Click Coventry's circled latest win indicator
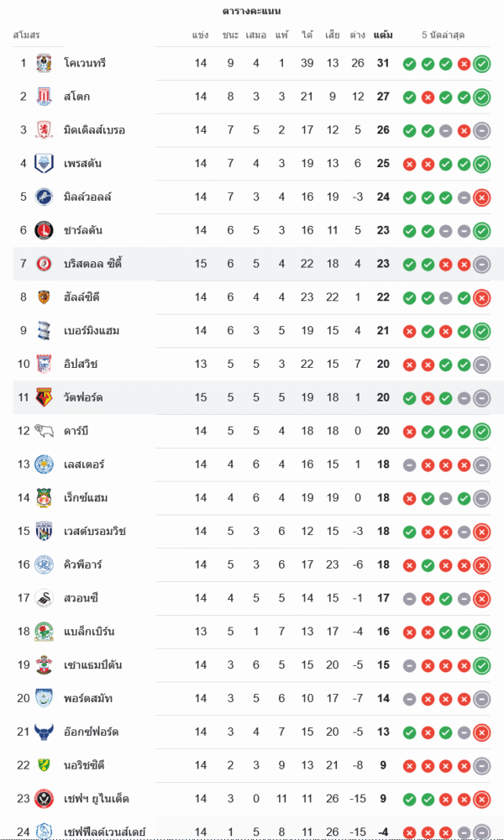504x840 pixels. 482,63
